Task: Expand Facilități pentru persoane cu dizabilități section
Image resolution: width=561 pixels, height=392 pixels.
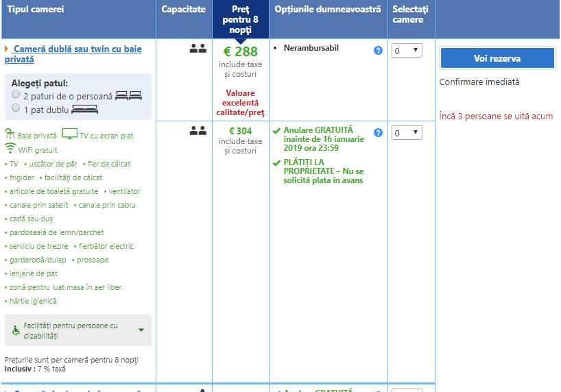Action: [x=141, y=330]
